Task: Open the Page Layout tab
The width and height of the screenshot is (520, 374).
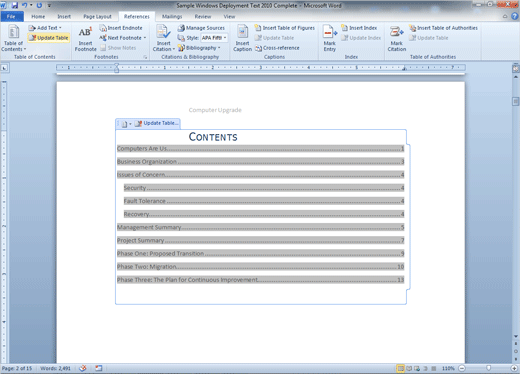Action: pos(97,16)
